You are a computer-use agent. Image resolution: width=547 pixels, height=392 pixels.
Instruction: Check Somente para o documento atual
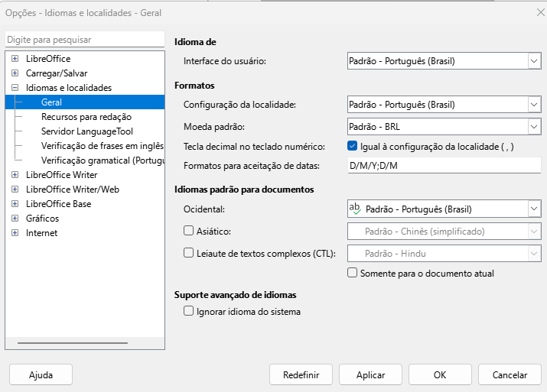[x=353, y=273]
